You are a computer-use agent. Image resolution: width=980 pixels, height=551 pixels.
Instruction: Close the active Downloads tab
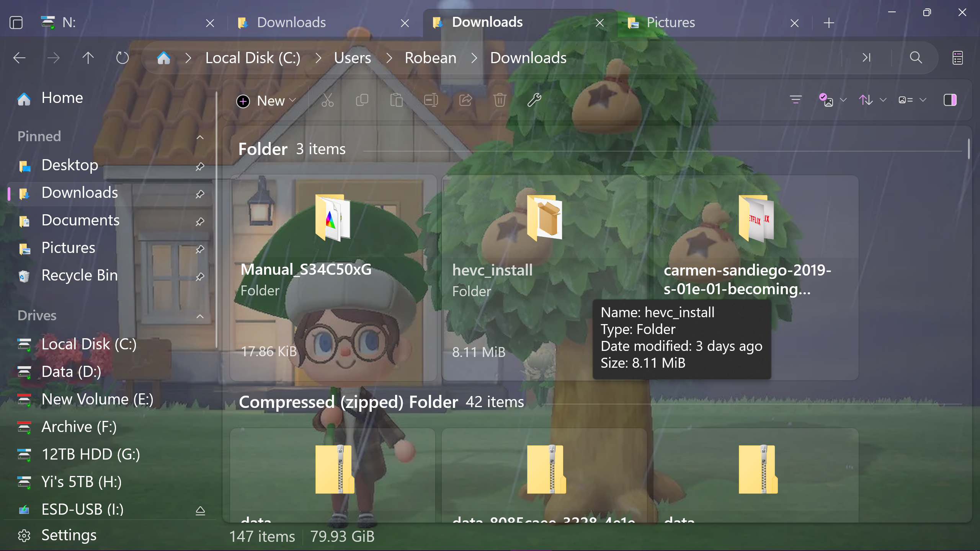599,23
